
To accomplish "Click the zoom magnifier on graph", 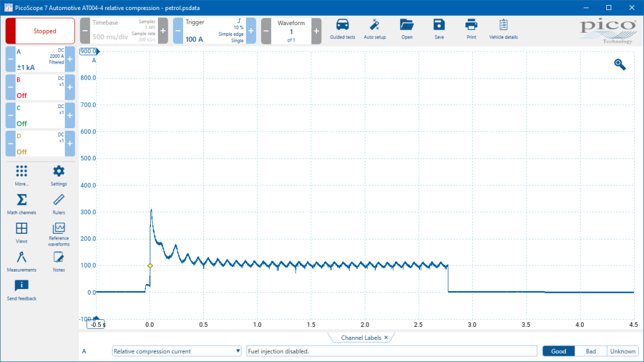I will [x=619, y=64].
